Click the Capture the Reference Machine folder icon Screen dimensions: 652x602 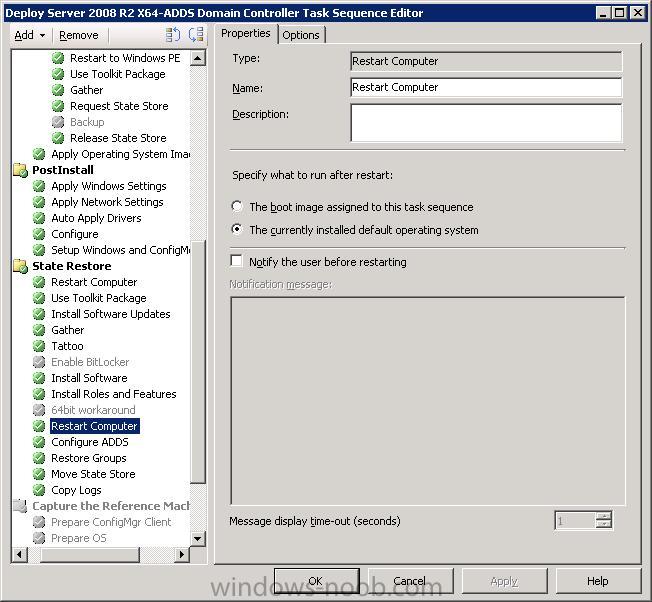[20, 506]
